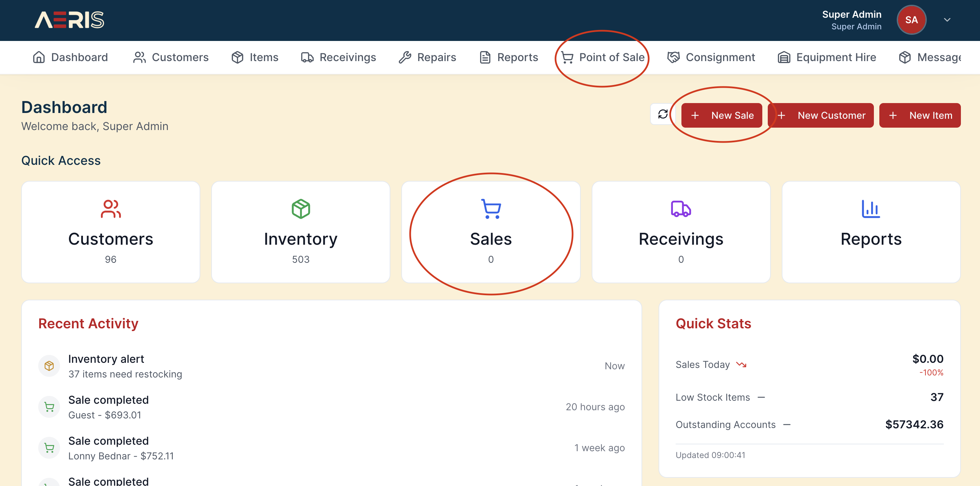Open the Receivings truck quick access card
Viewport: 980px width, 486px height.
tap(681, 232)
